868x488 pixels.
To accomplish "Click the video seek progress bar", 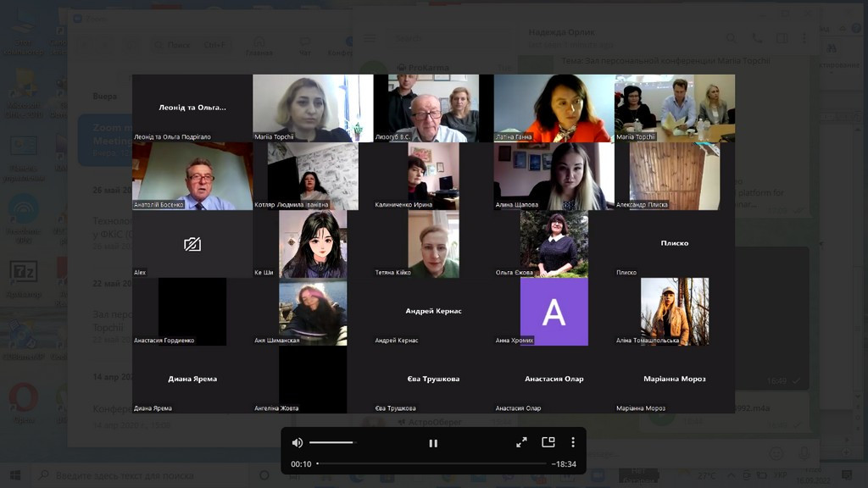I will (x=432, y=464).
